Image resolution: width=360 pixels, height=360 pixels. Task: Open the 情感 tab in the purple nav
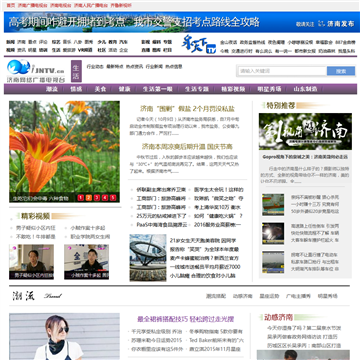point(76,89)
